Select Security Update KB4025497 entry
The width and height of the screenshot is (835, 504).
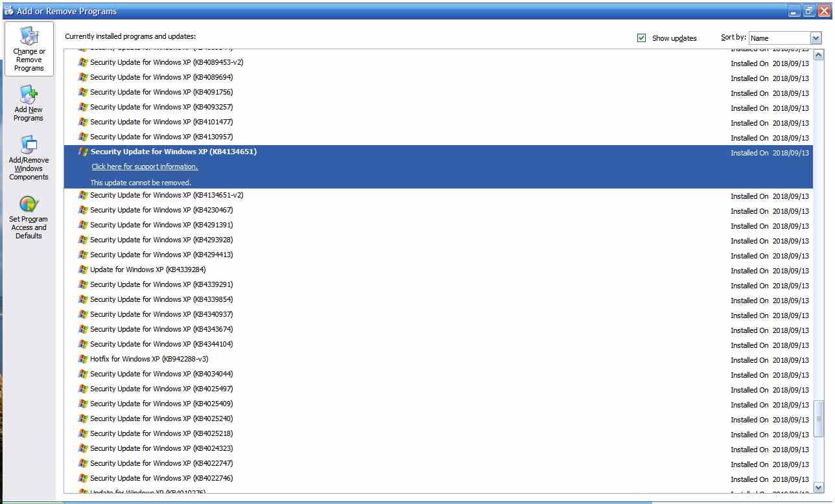click(x=438, y=389)
